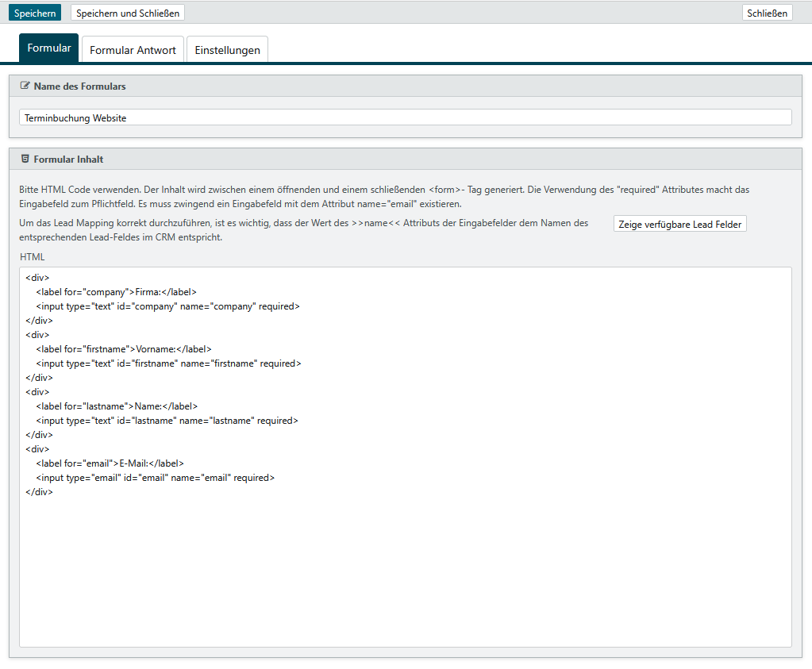812x669 pixels.
Task: Place cursor on the firstname input code line
Action: tap(168, 363)
